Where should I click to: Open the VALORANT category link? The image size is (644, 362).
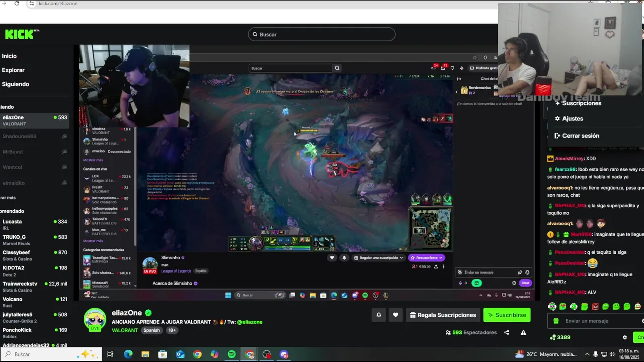(125, 330)
